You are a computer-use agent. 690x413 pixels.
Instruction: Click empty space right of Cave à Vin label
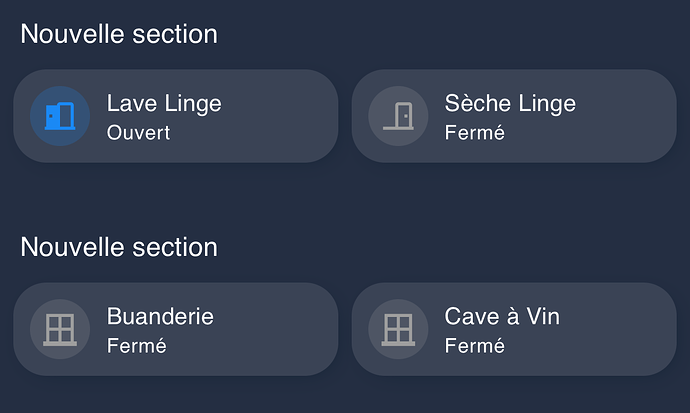tap(616, 329)
